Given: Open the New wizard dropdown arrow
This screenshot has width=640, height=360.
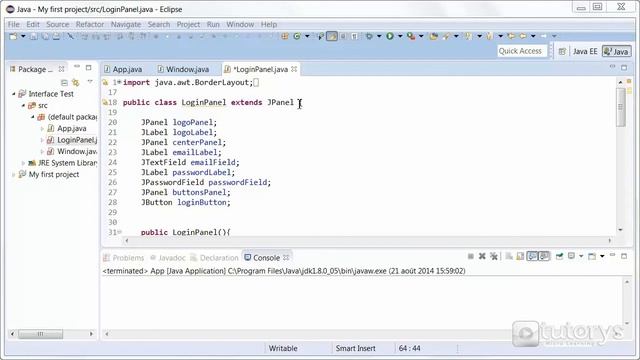Looking at the screenshot, I should [x=23, y=36].
